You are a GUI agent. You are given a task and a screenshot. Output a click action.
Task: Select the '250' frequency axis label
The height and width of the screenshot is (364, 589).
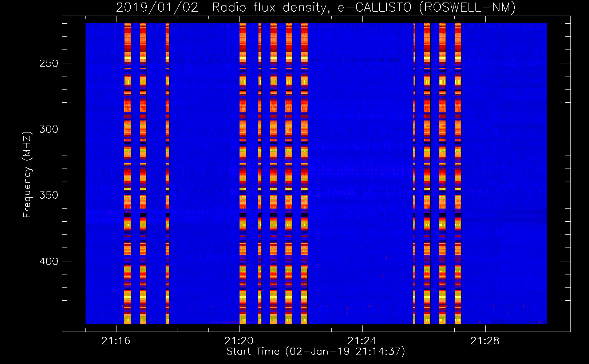click(x=49, y=63)
